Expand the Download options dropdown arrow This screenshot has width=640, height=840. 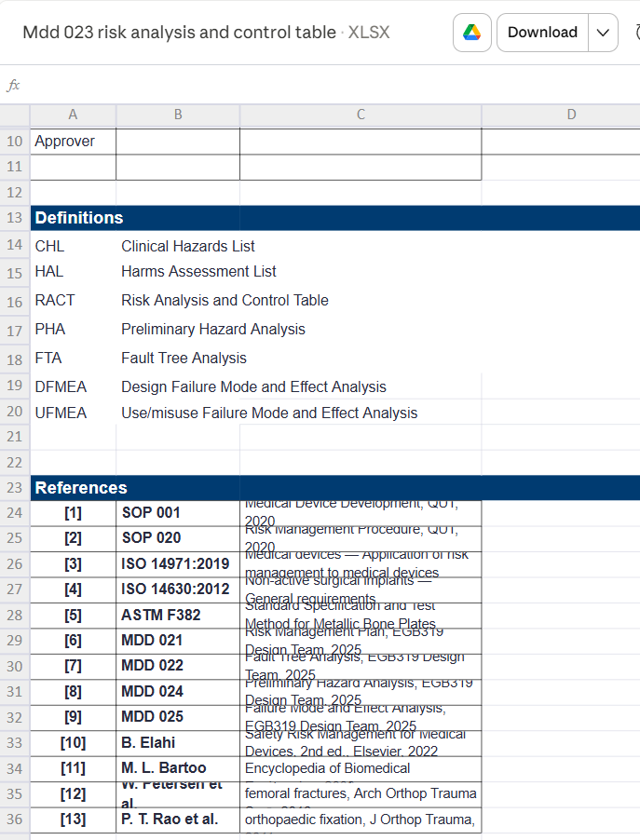603,33
